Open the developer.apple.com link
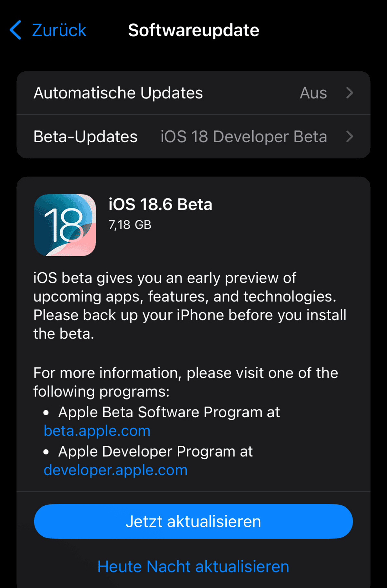The image size is (387, 588). click(x=115, y=470)
